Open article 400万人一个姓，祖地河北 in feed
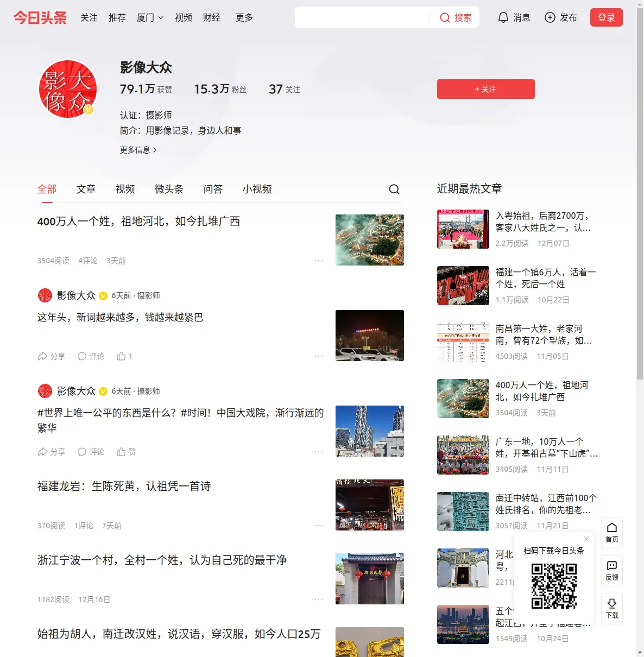The height and width of the screenshot is (657, 644). [x=138, y=221]
